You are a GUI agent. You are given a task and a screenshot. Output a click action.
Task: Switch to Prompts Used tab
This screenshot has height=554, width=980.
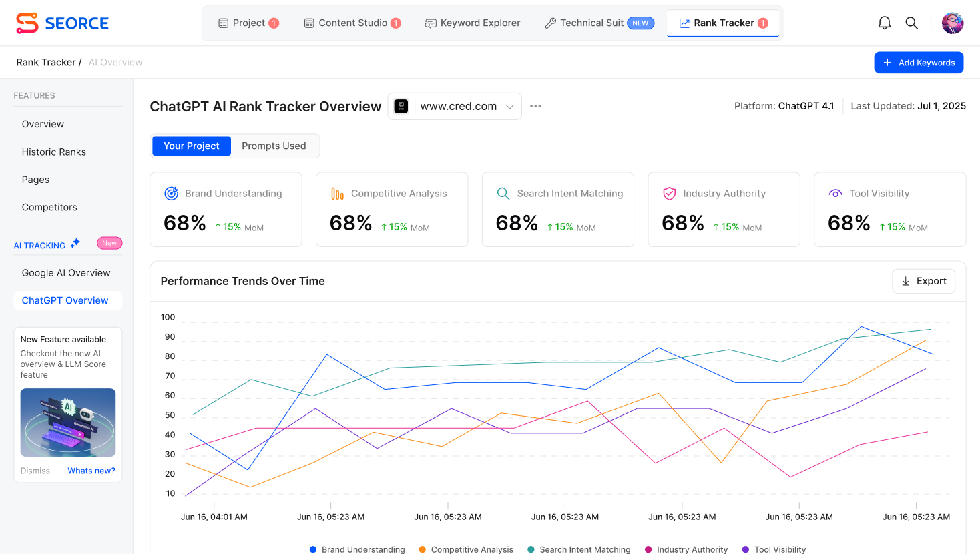(274, 146)
